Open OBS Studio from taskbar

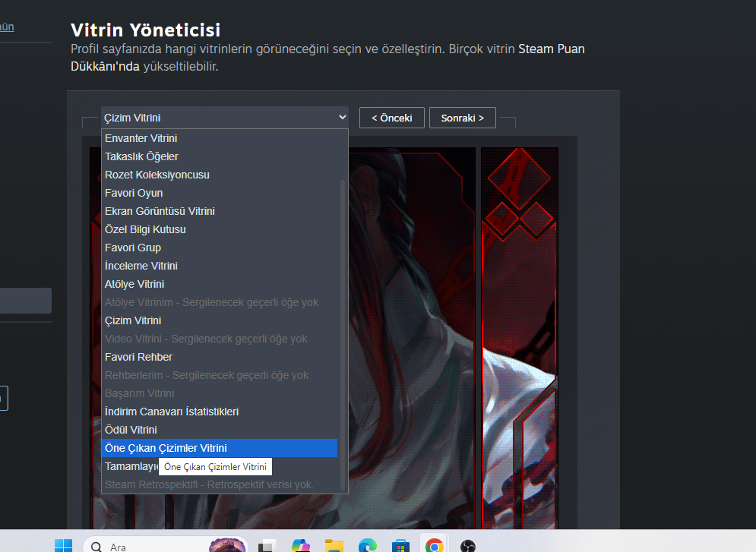click(468, 546)
